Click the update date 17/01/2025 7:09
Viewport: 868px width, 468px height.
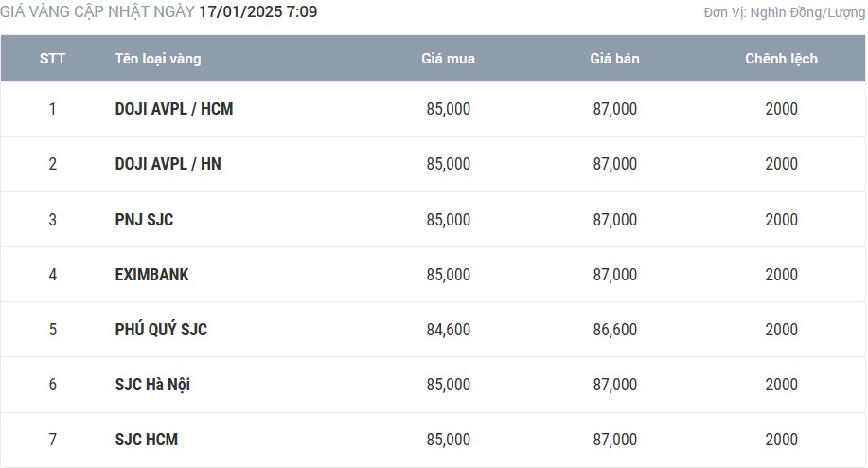click(x=258, y=12)
